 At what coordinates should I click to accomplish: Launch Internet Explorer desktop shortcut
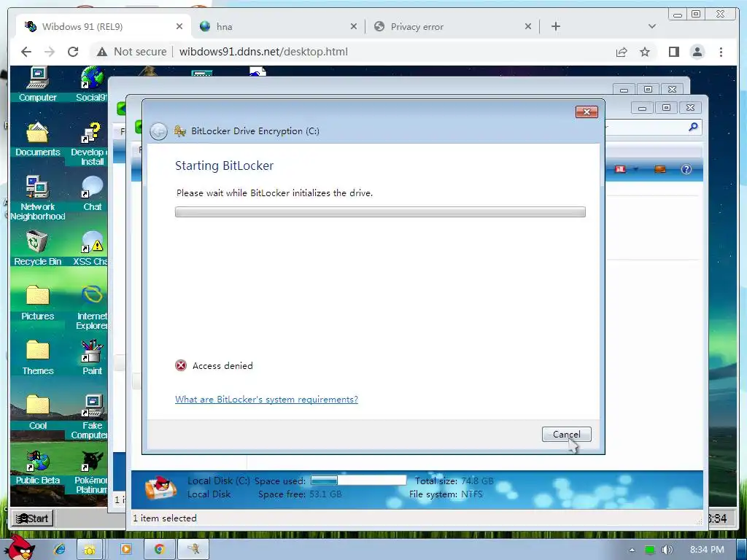[91, 308]
